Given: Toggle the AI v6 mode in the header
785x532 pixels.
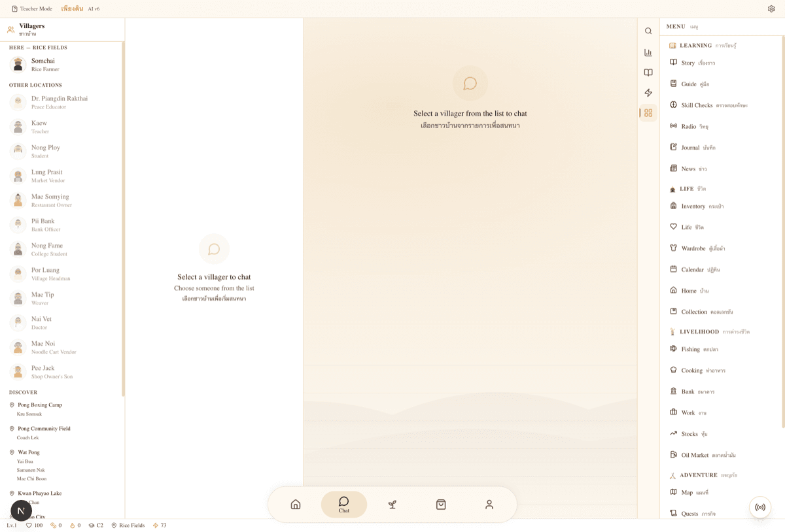Looking at the screenshot, I should (92, 8).
